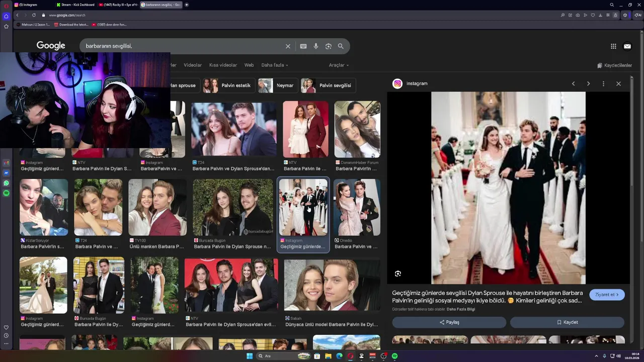Open Opera sidebar history clock
Image resolution: width=644 pixels, height=362 pixels.
[x=6, y=335]
